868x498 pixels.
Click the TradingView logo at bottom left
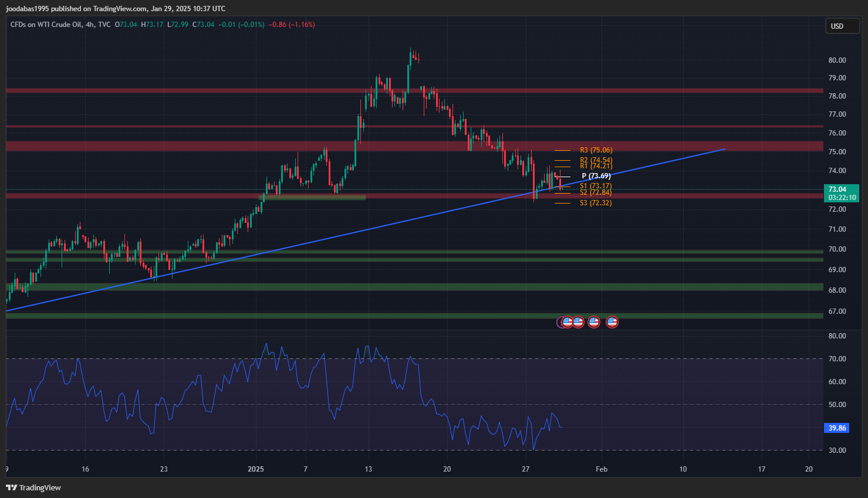[x=33, y=487]
